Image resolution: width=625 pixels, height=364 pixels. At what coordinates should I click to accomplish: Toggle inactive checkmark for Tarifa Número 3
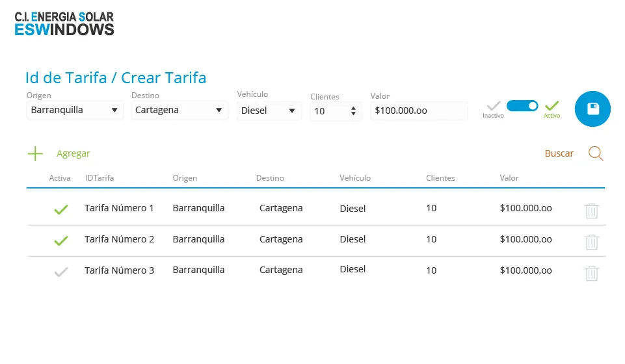[x=61, y=272]
